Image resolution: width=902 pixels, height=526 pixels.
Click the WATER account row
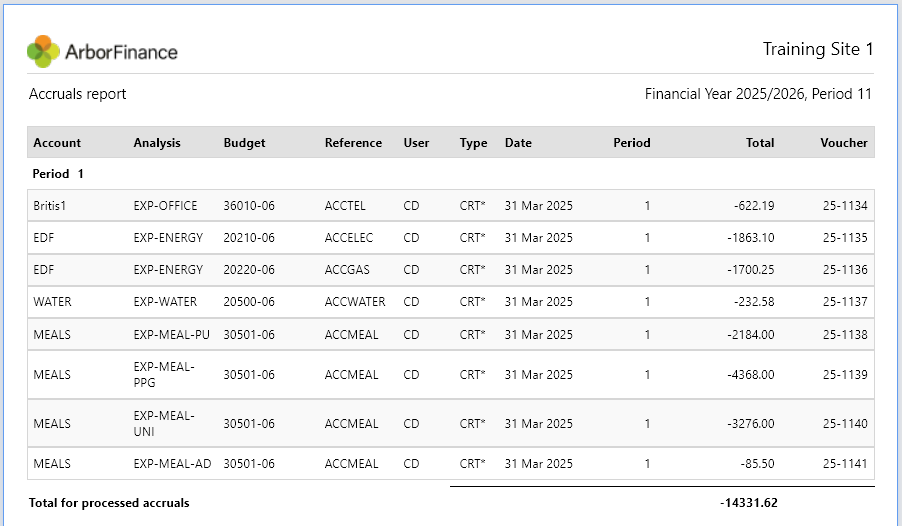pos(450,302)
